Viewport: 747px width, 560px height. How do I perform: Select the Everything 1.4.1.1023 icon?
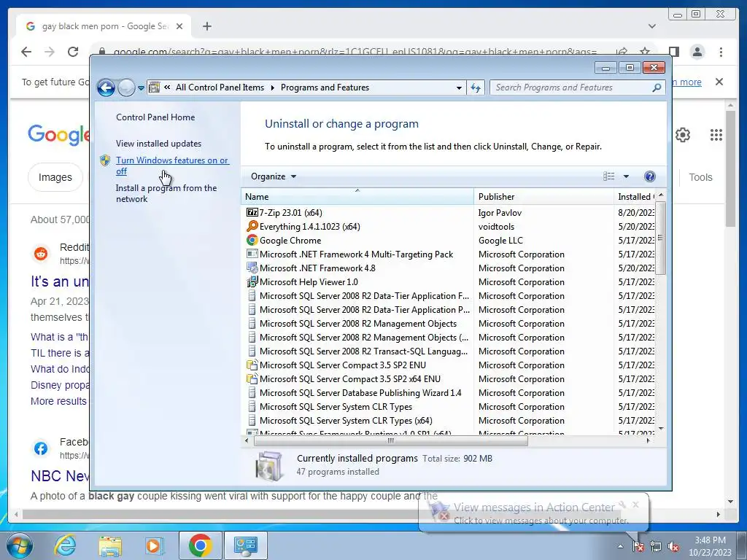click(252, 226)
